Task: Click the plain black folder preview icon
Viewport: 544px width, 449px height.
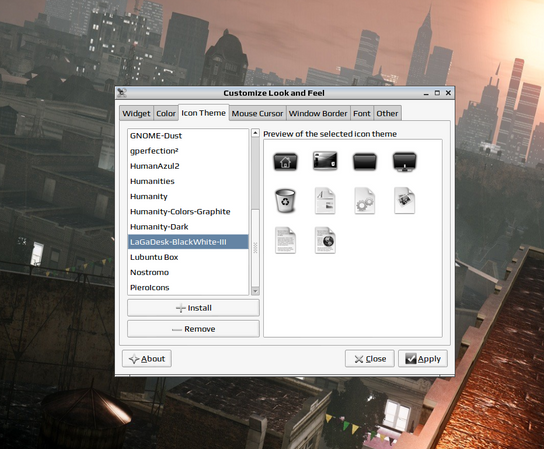Action: click(365, 162)
